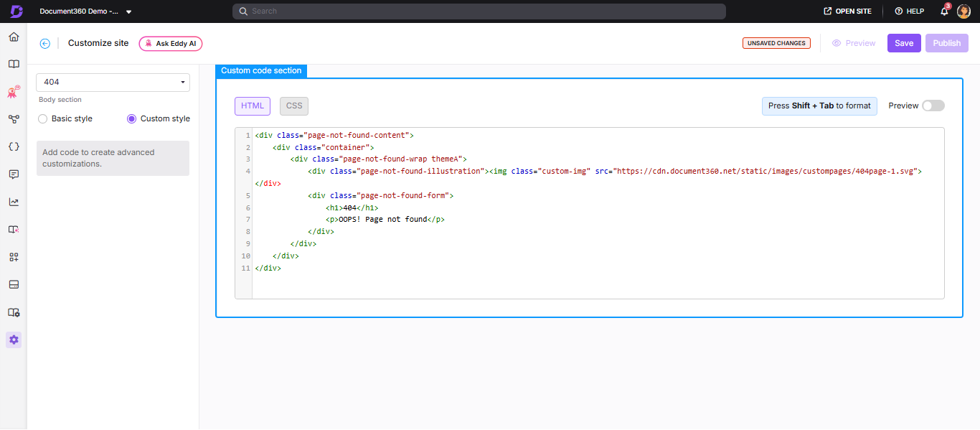Click the OPEN SITE link
980x430 pixels.
(854, 11)
